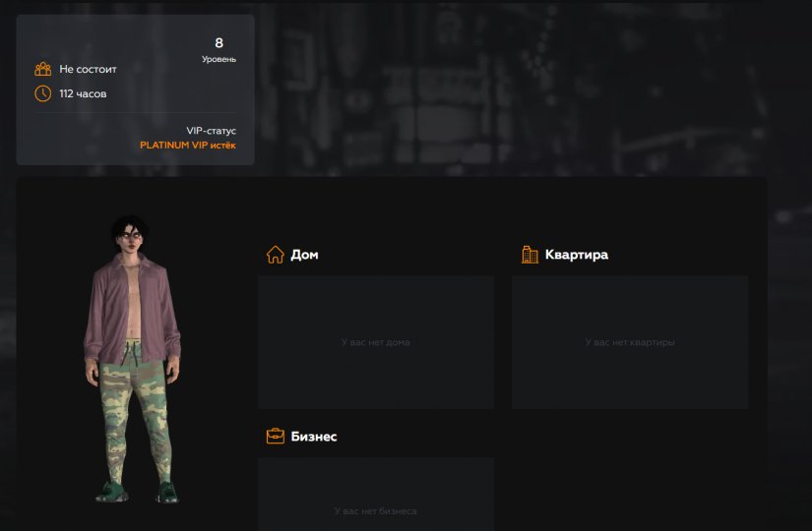Click the character's camouflage pants
This screenshot has width=812, height=531.
[130, 413]
